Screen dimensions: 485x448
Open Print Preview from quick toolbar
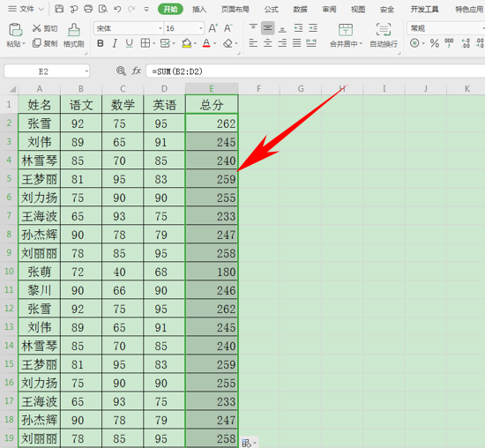pyautogui.click(x=102, y=9)
